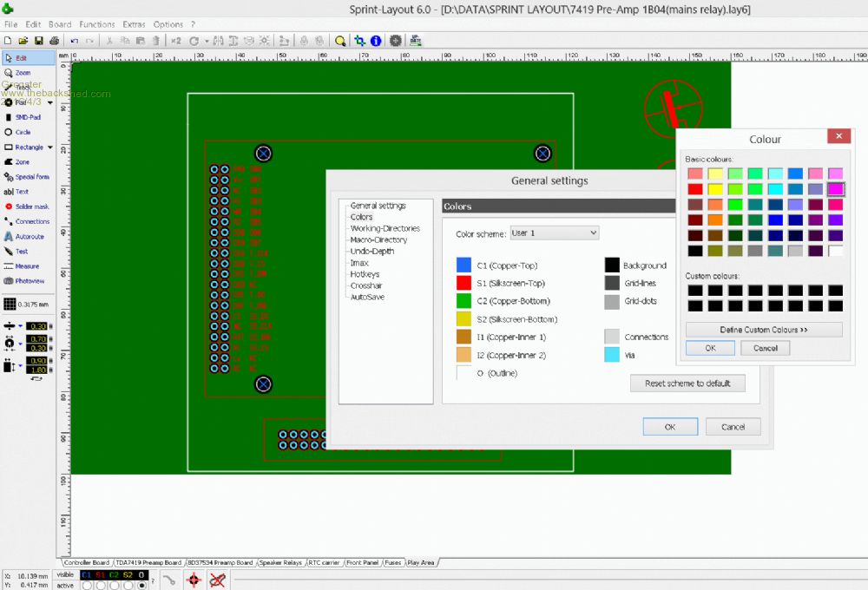Toggle C1 layer visibility in status bar
The image size is (868, 590).
pos(87,574)
